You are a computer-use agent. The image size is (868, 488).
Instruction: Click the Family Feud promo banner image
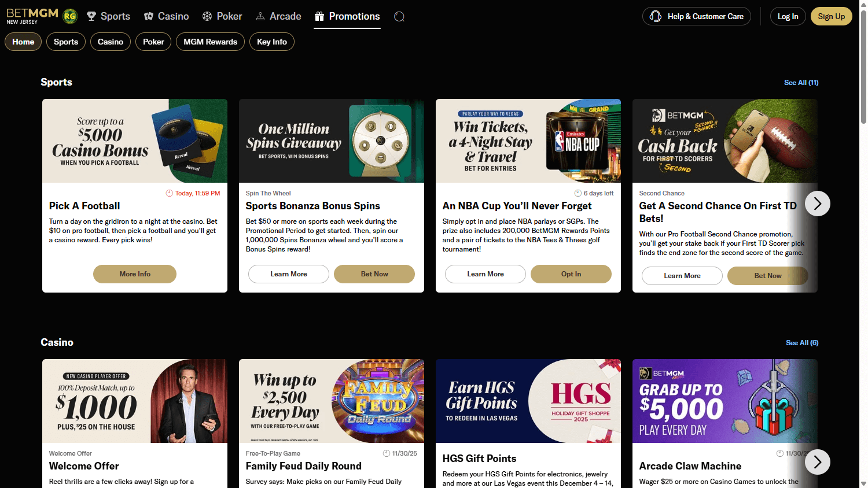331,401
